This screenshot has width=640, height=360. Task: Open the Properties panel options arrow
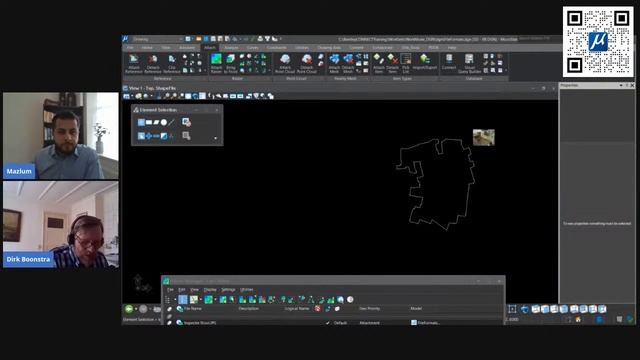[621, 85]
